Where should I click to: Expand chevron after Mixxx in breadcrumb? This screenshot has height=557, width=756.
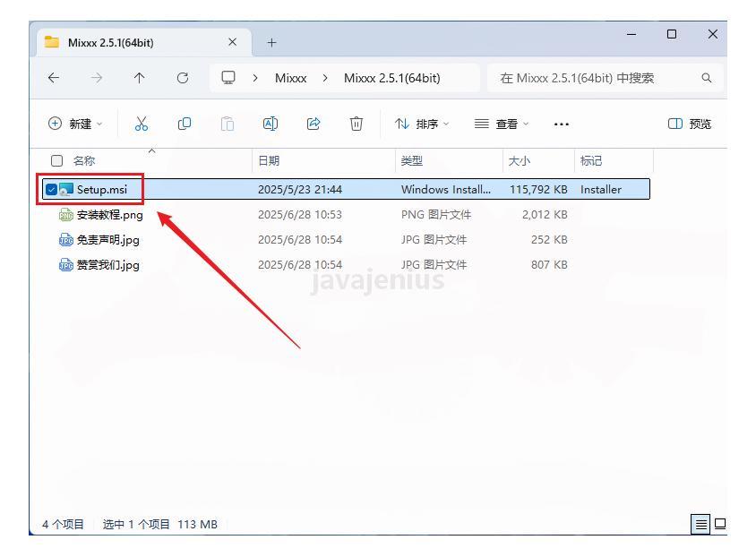[x=325, y=78]
